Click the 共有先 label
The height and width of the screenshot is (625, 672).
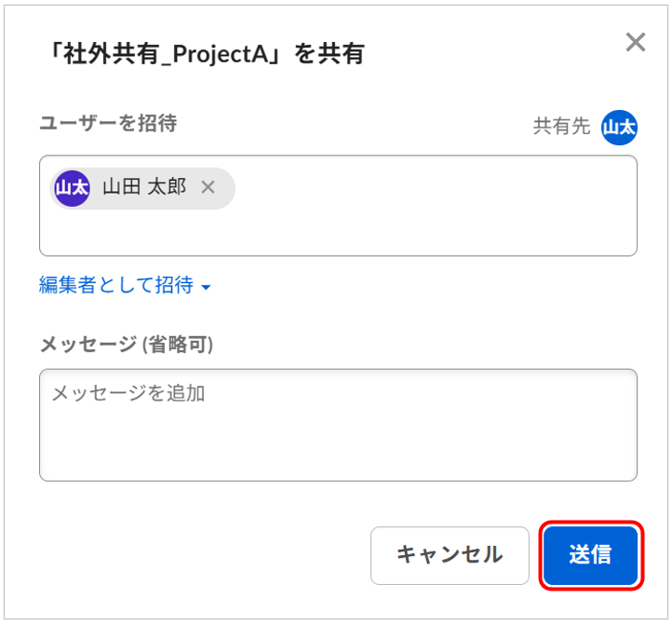pyautogui.click(x=561, y=127)
